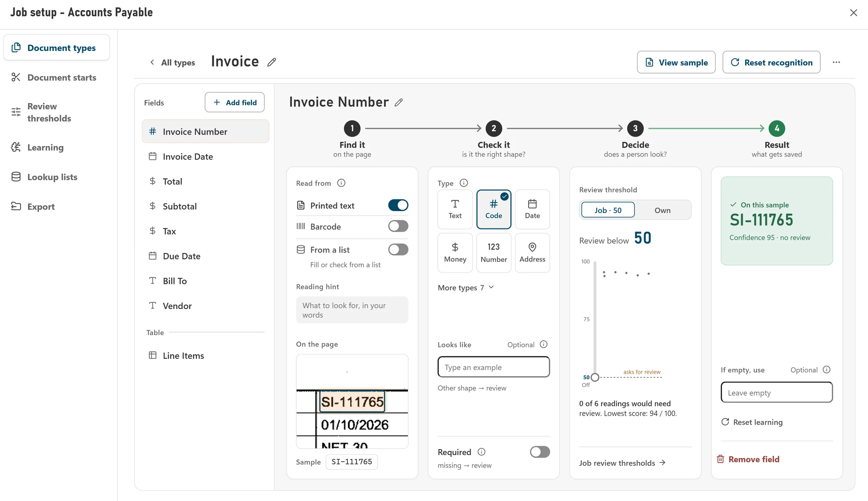Select the Code type tile
Image resolution: width=868 pixels, height=501 pixels.
494,209
